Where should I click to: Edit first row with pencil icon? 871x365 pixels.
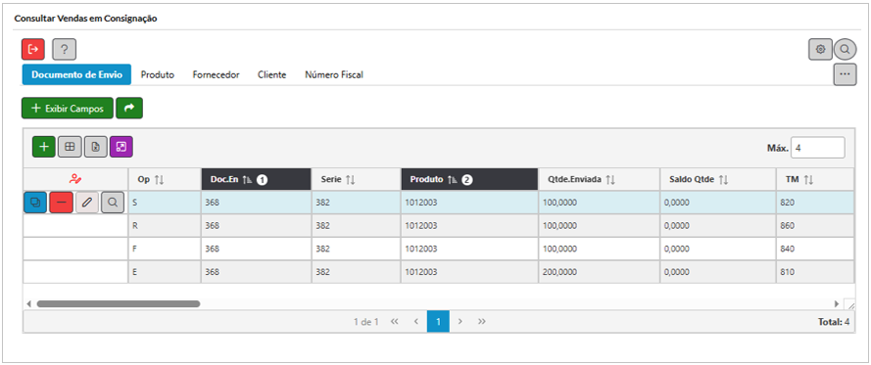(87, 203)
